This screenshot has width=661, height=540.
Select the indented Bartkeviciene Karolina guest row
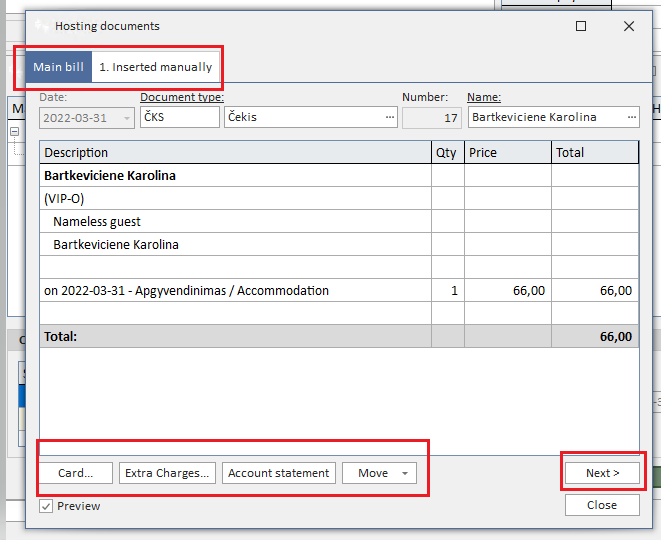[x=339, y=244]
